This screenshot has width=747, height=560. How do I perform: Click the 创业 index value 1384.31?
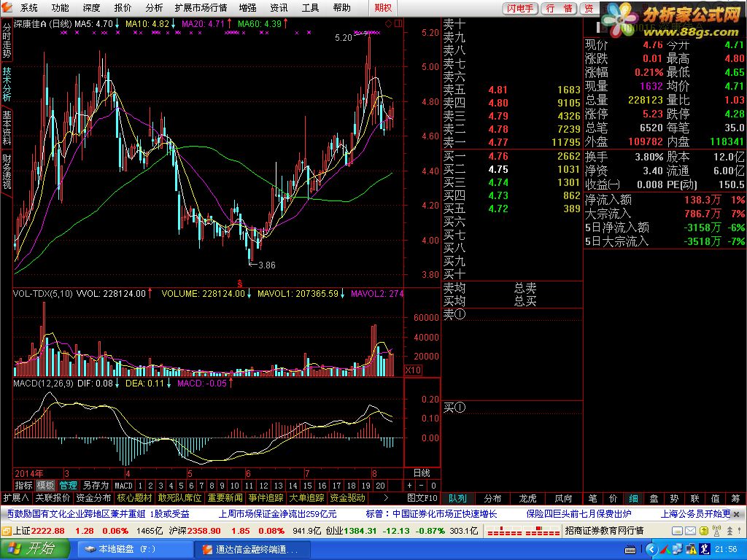tap(360, 531)
